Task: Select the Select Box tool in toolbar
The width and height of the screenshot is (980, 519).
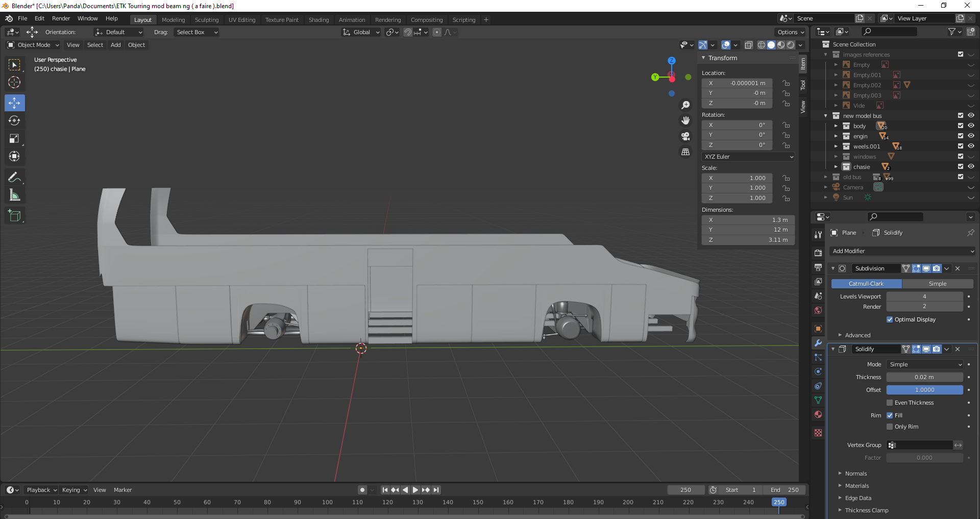Action: click(x=14, y=65)
